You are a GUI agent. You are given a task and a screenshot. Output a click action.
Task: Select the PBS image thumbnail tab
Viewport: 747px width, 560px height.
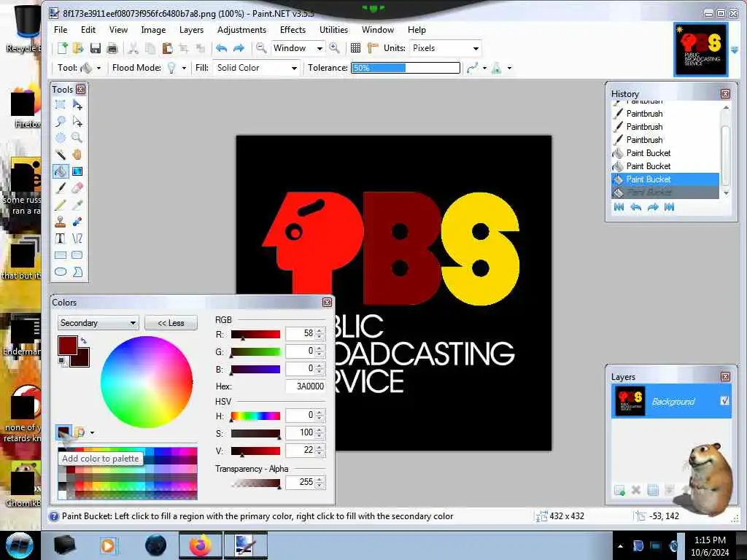[x=701, y=50]
